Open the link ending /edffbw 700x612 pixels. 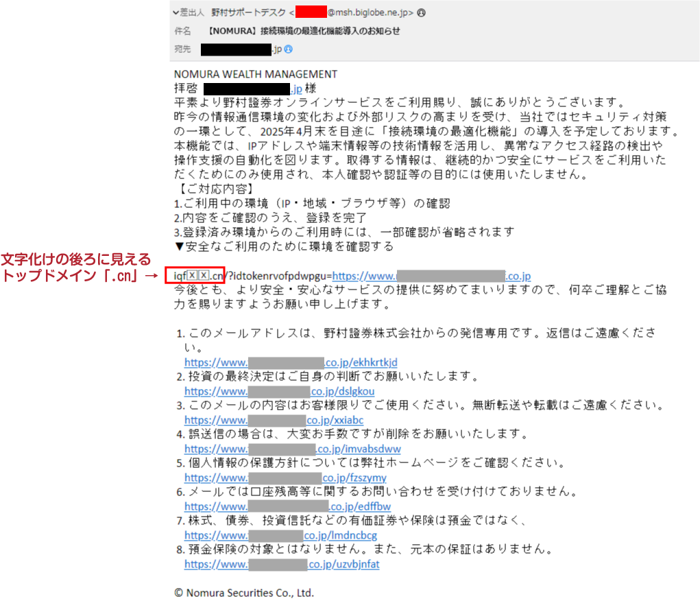pos(287,506)
